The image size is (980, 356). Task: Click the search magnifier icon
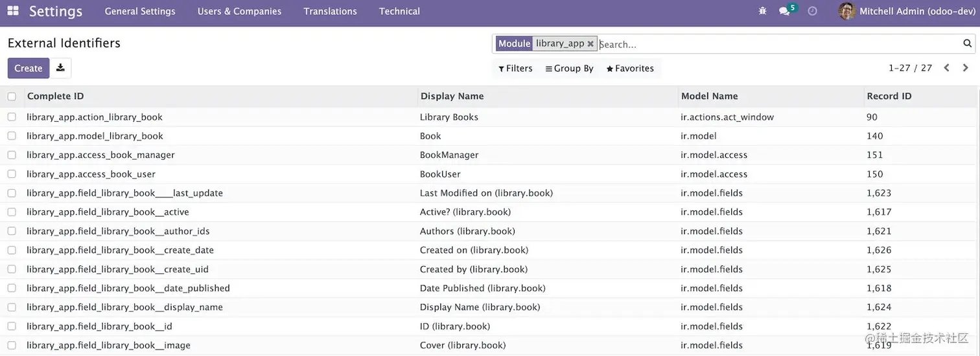[x=967, y=44]
